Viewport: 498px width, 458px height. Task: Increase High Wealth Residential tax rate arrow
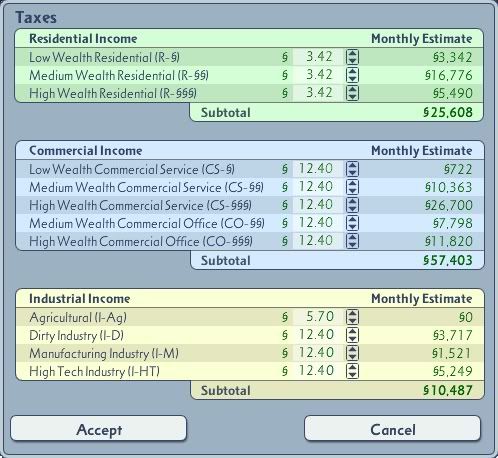352,89
